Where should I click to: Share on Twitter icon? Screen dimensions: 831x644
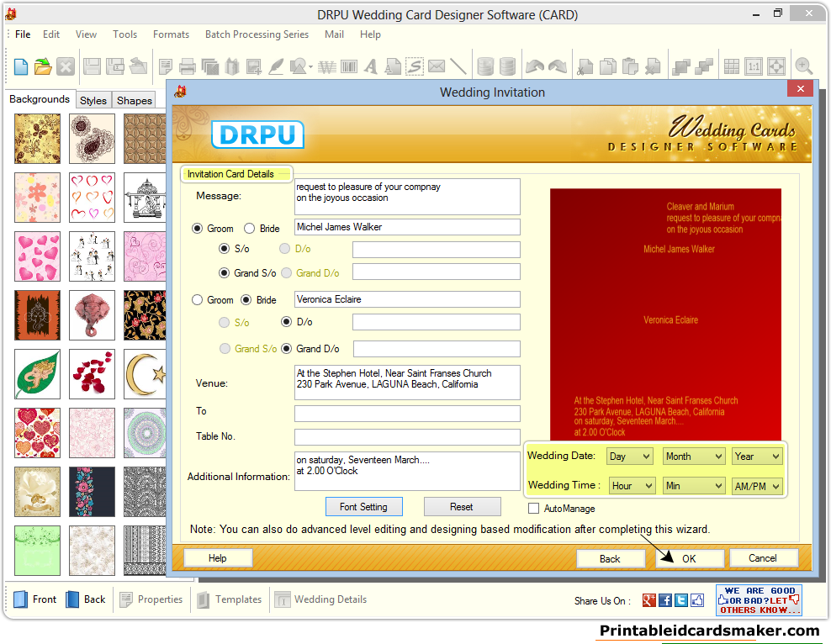681,600
